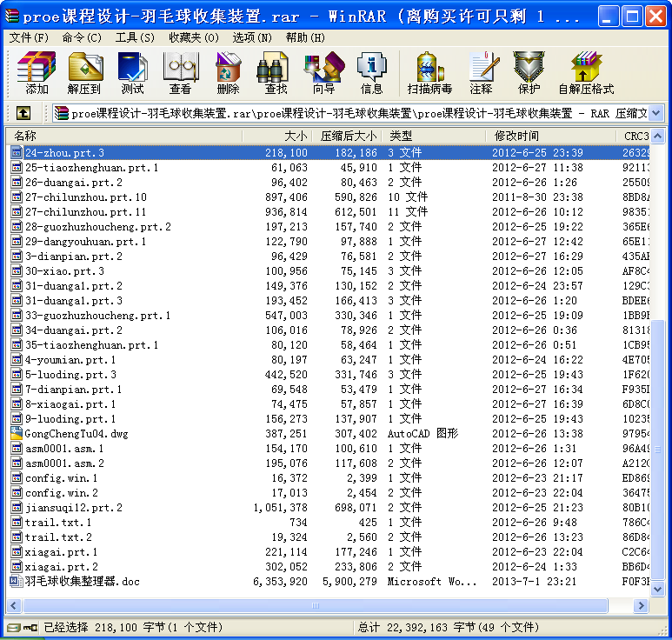
Task: Select file config.win.2
Action: click(x=61, y=493)
